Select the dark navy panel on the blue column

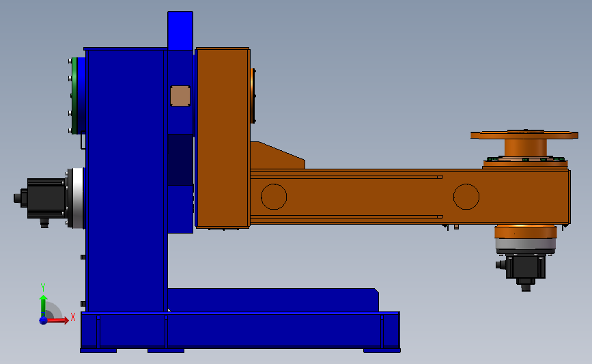point(180,160)
